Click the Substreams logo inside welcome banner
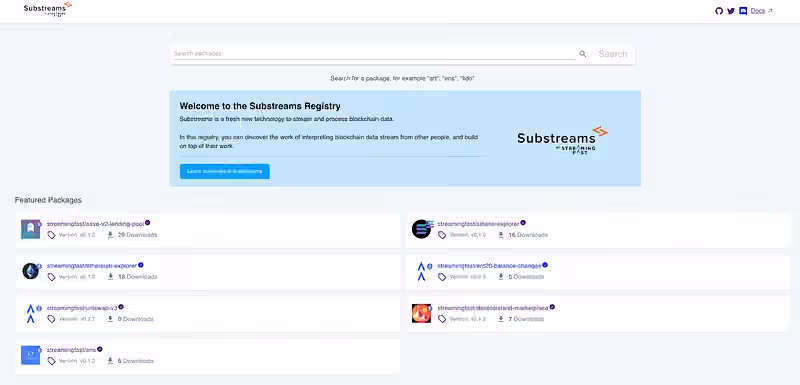The height and width of the screenshot is (385, 800). (562, 140)
